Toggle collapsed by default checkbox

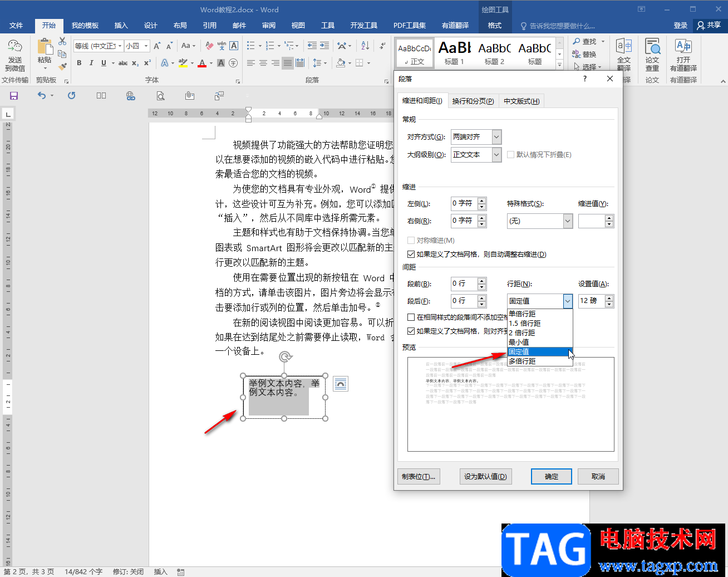click(511, 155)
